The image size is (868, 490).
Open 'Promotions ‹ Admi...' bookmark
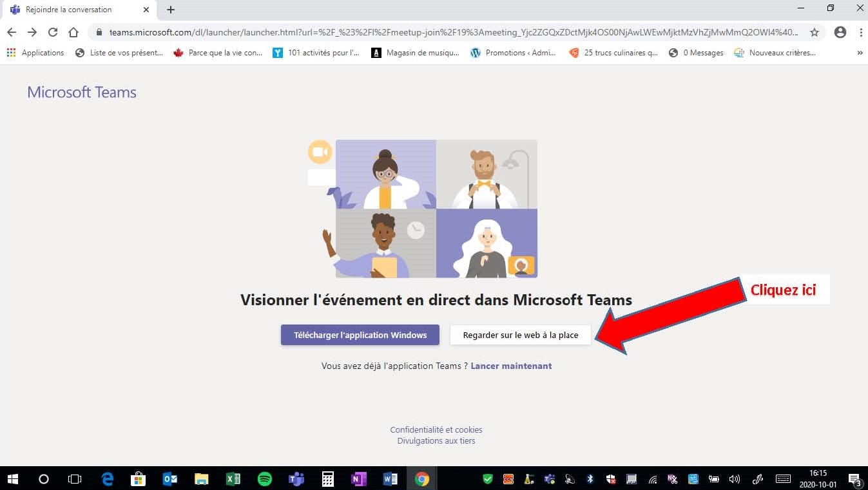pyautogui.click(x=514, y=53)
